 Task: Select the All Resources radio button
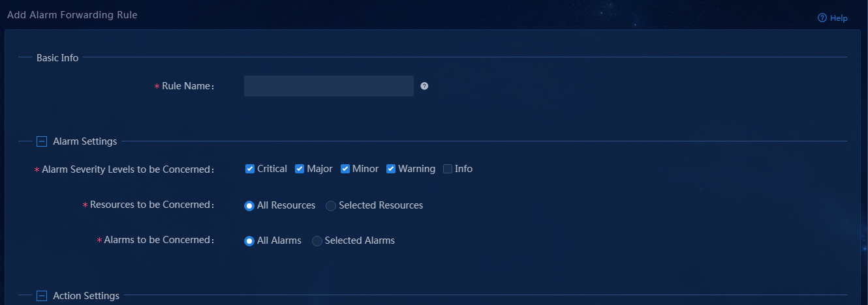click(249, 206)
